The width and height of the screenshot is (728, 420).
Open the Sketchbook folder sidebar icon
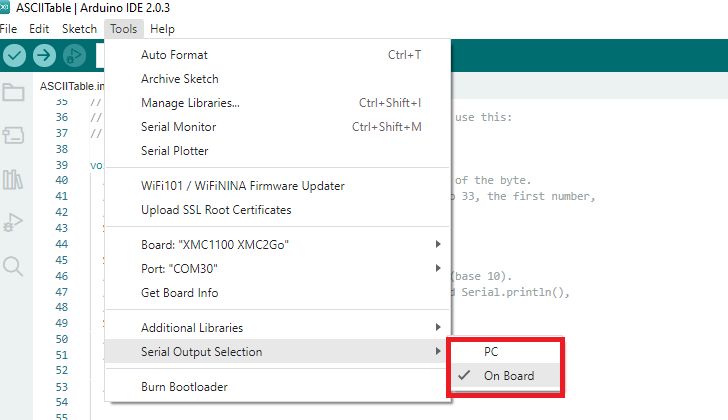pos(13,92)
